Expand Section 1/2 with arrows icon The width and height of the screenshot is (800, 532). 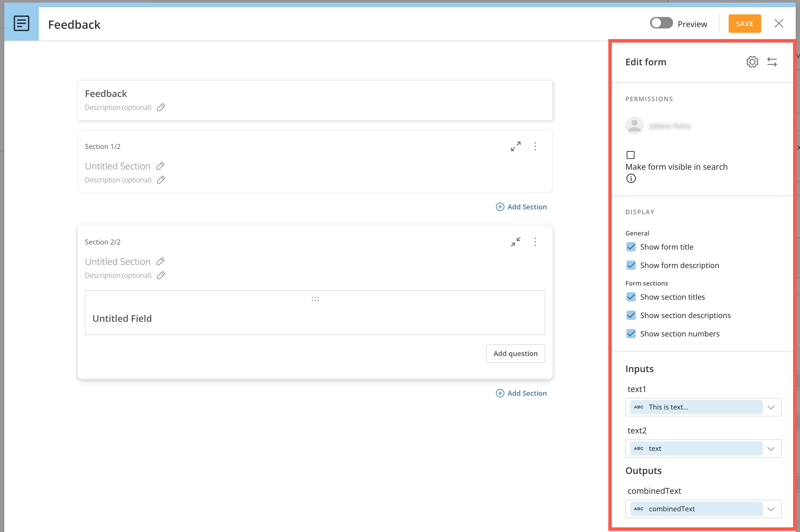(515, 146)
